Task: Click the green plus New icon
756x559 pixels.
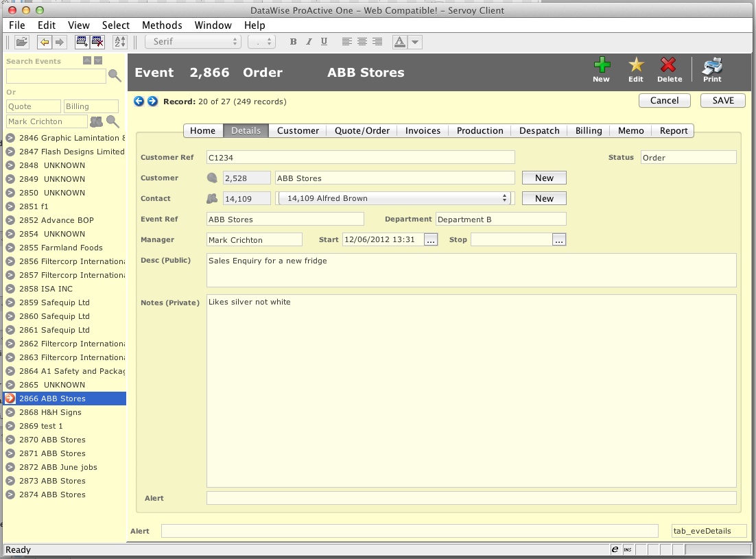Action: [x=601, y=70]
